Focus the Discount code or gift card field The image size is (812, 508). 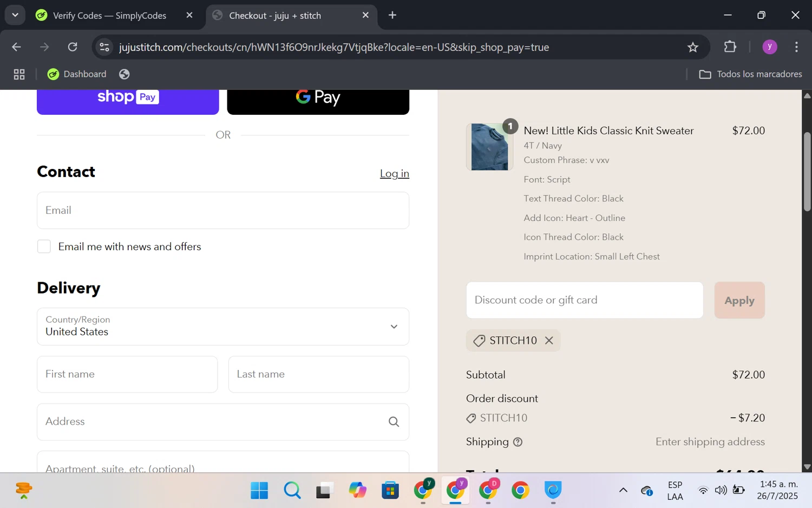585,300
